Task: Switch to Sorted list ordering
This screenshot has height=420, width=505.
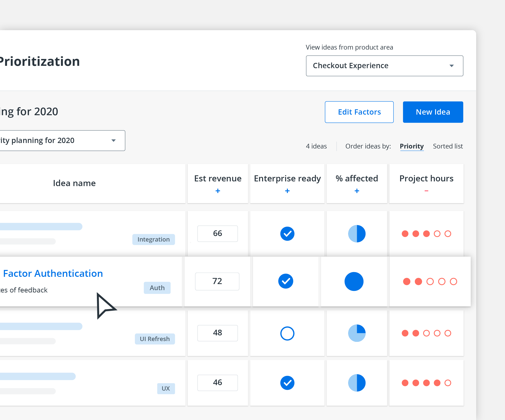Action: pyautogui.click(x=448, y=146)
